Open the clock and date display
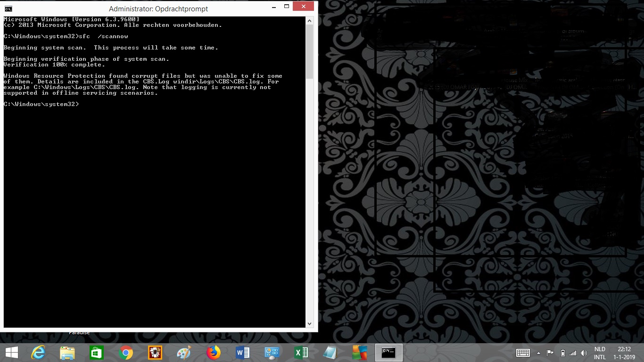This screenshot has height=362, width=644. (624, 353)
